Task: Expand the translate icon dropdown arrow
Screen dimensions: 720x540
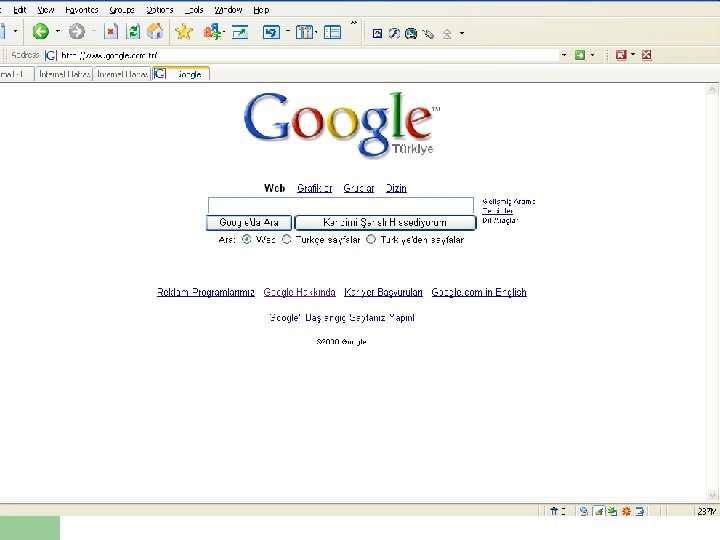Action: (x=223, y=32)
